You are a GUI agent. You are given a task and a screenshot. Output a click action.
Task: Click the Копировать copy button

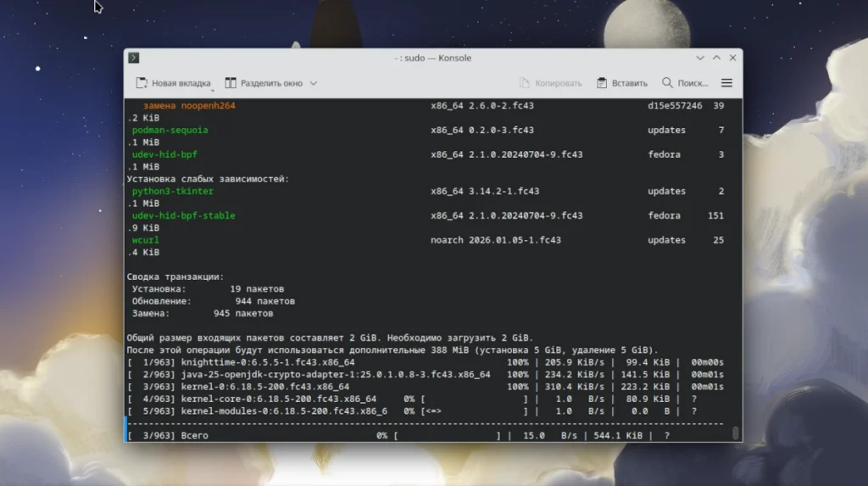click(x=551, y=83)
